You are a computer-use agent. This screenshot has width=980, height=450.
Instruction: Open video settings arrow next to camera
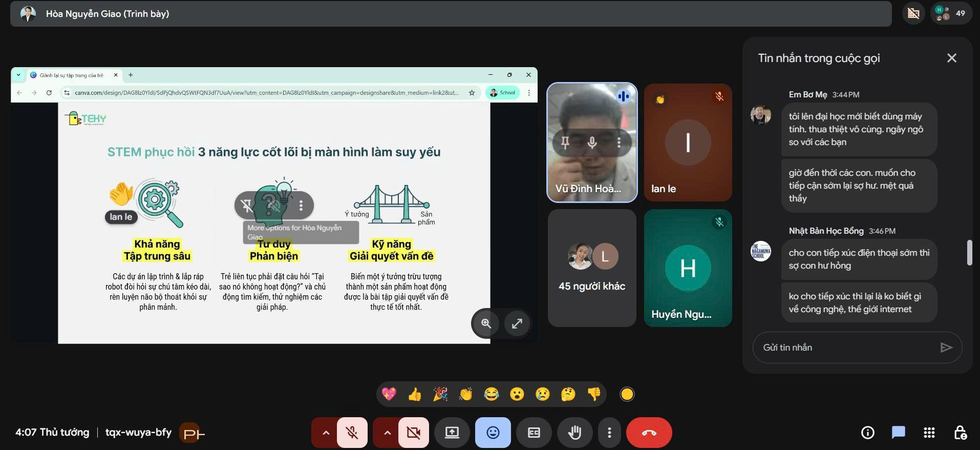click(x=387, y=433)
